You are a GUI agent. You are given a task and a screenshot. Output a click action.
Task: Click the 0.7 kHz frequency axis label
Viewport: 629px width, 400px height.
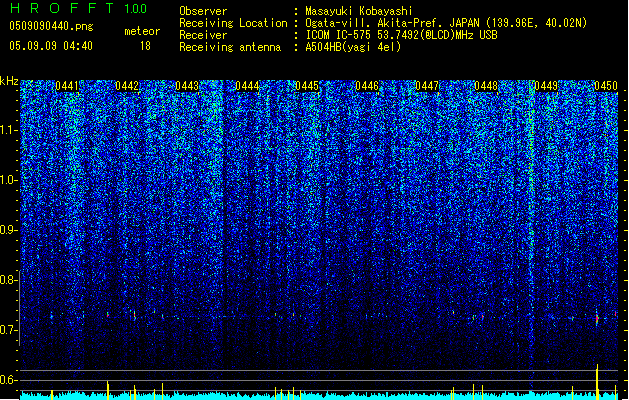9,330
